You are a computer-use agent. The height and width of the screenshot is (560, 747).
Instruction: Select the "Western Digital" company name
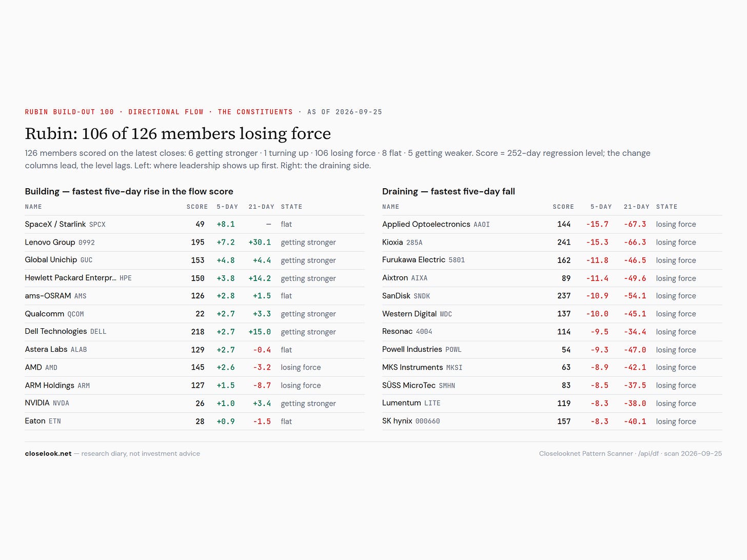pos(409,314)
